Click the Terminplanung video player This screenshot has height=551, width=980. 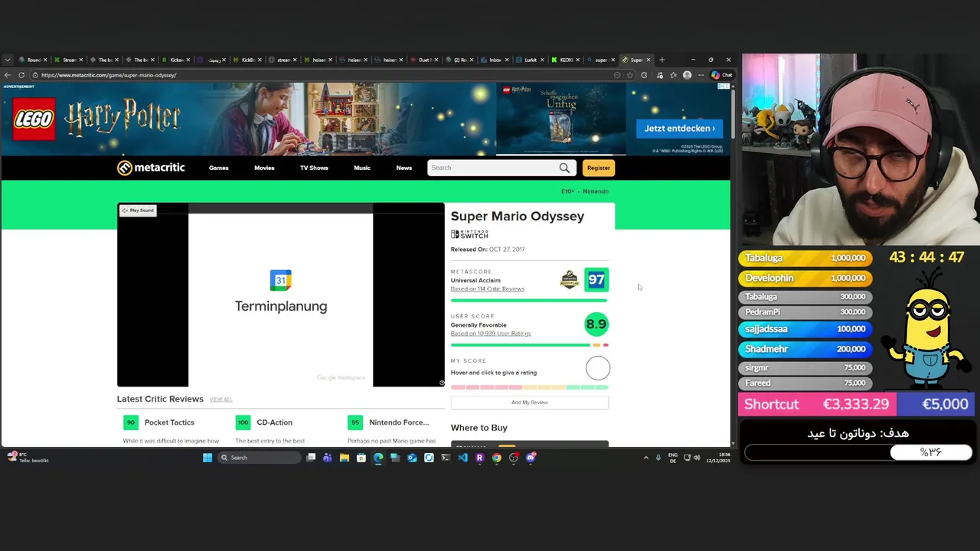pyautogui.click(x=280, y=295)
